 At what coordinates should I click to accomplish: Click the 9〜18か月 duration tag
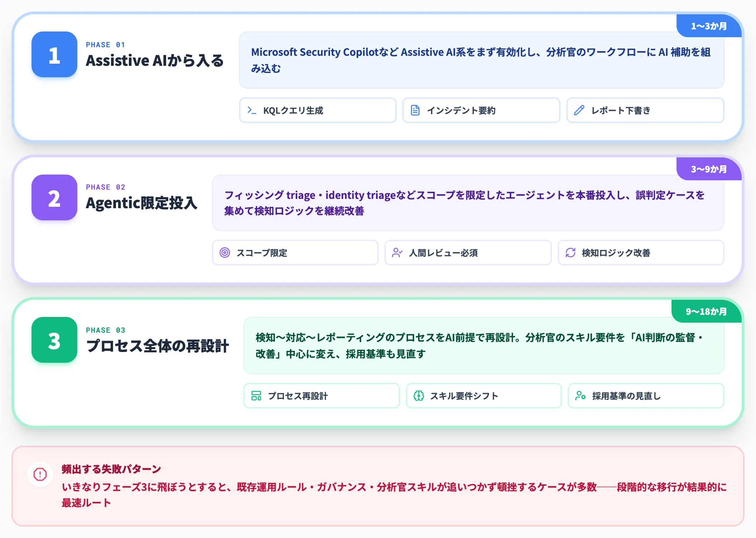(706, 311)
